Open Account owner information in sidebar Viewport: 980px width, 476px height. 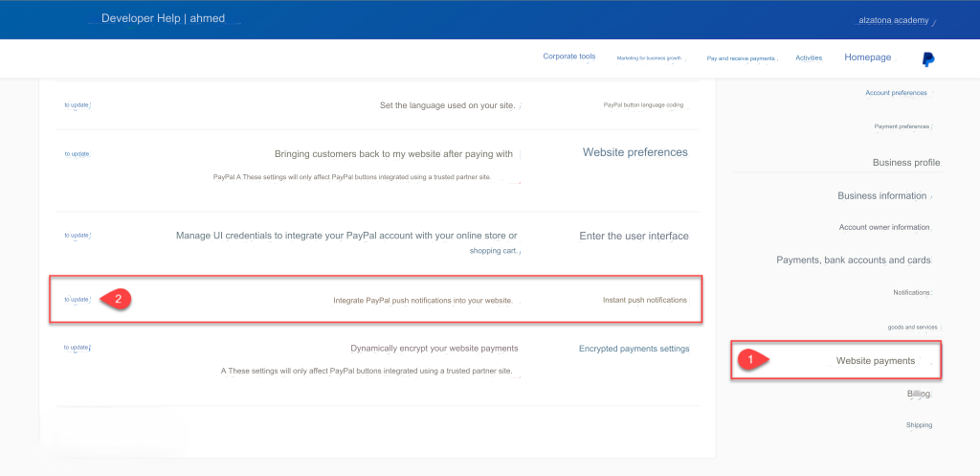pyautogui.click(x=883, y=227)
